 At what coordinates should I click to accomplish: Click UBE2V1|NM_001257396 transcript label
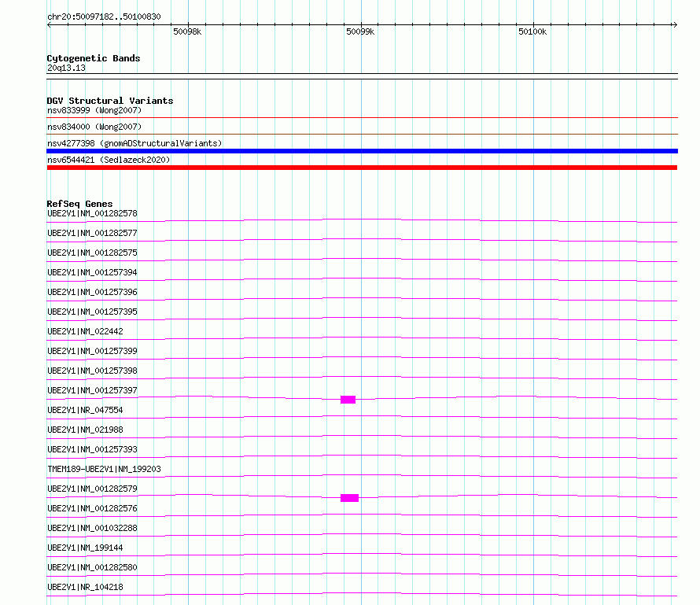[x=92, y=292]
